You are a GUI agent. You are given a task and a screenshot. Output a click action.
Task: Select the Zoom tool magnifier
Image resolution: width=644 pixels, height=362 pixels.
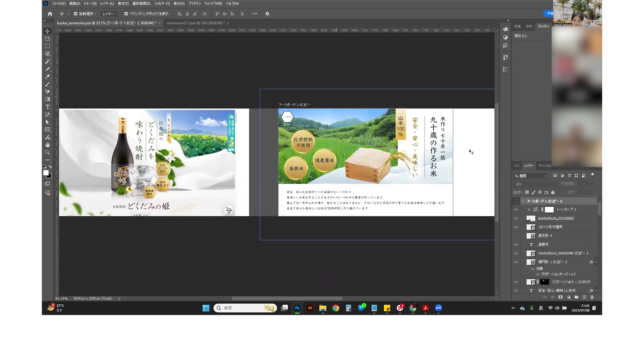tap(47, 153)
